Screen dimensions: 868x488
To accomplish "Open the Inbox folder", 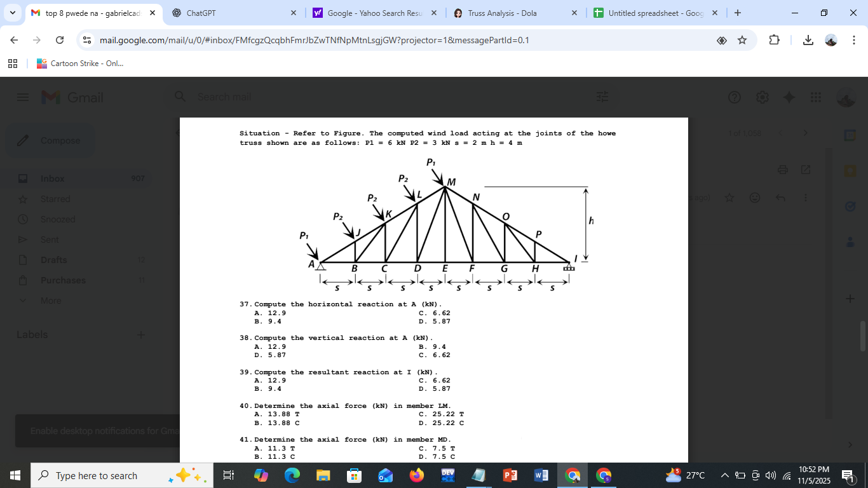I will click(79, 179).
